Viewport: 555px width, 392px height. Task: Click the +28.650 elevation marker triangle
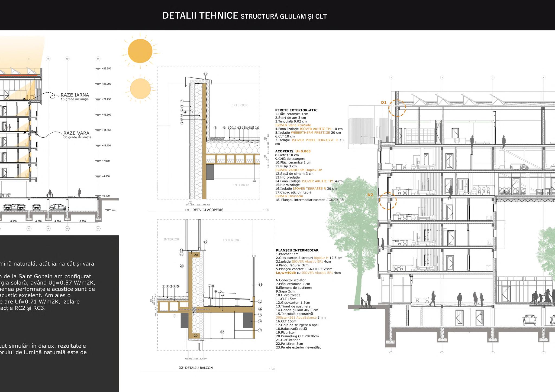coord(98,69)
